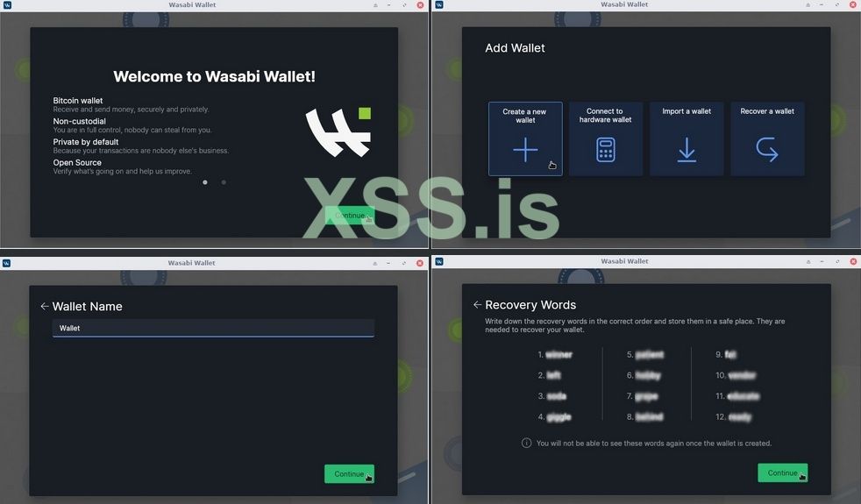
Task: Click the hardware wallet device icon
Action: tap(606, 149)
